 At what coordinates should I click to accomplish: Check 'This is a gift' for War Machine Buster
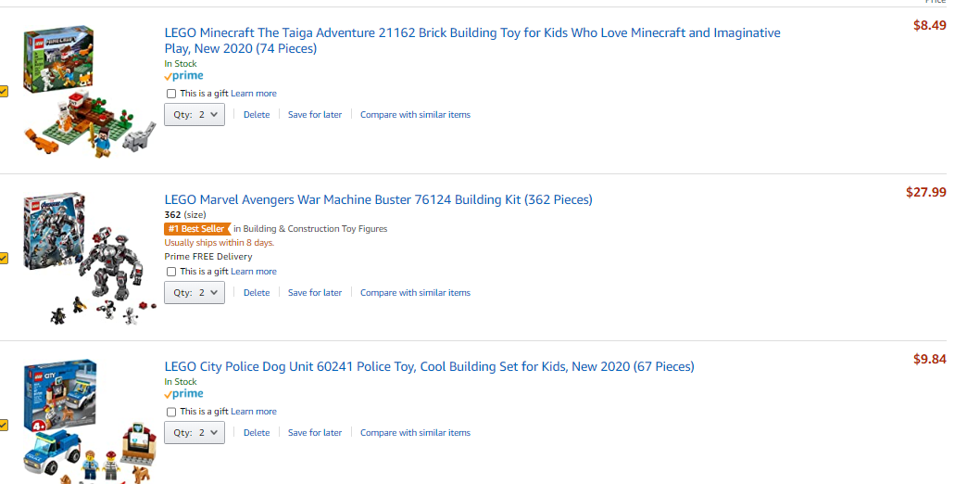[171, 272]
